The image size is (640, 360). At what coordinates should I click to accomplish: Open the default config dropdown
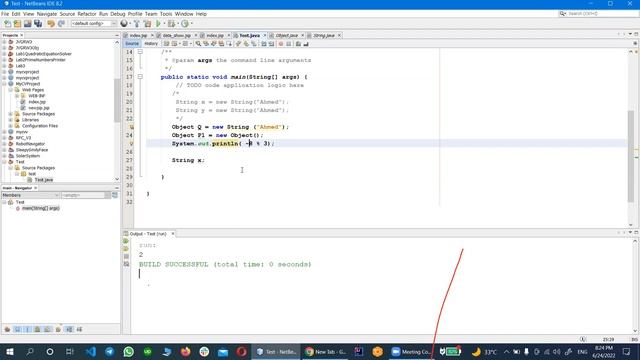(x=94, y=24)
